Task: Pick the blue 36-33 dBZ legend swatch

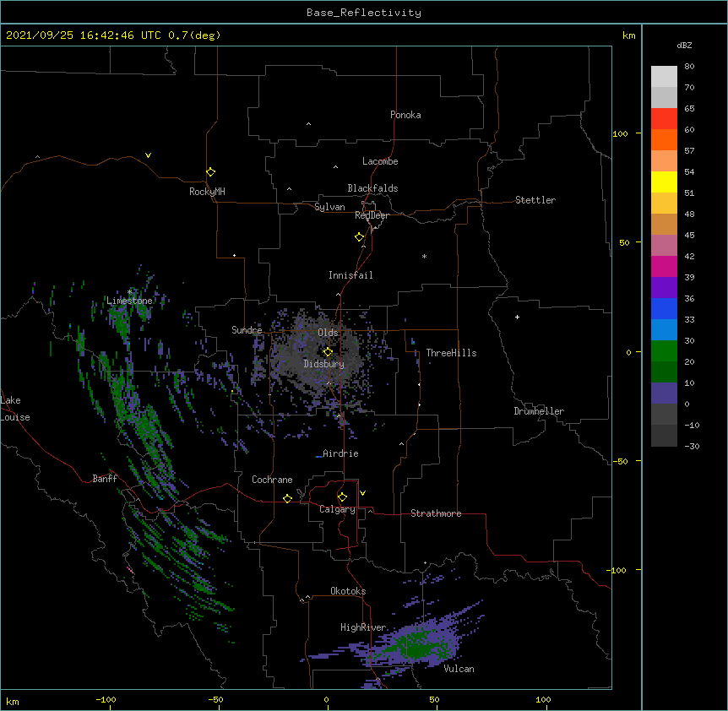Action: (664, 308)
